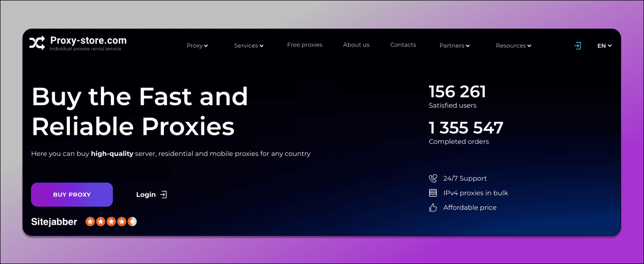The image size is (644, 264).
Task: Click the arrow icon next to Login
Action: tap(163, 194)
